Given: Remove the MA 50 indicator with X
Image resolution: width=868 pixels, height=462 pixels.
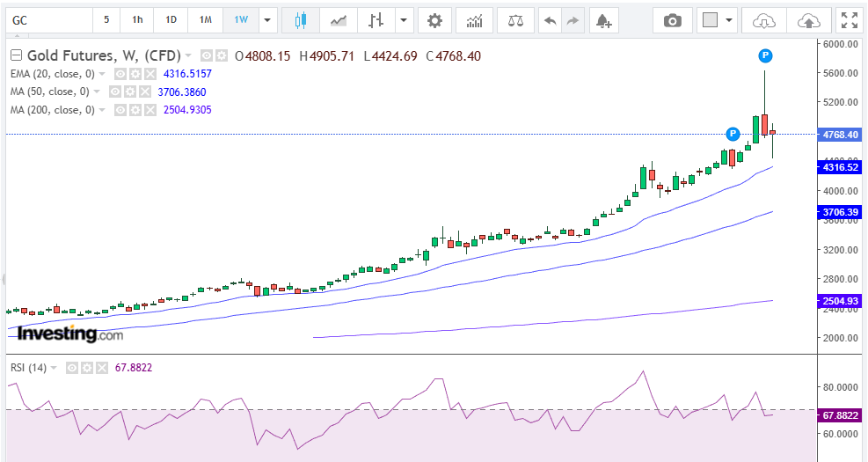Looking at the screenshot, I should coord(144,92).
